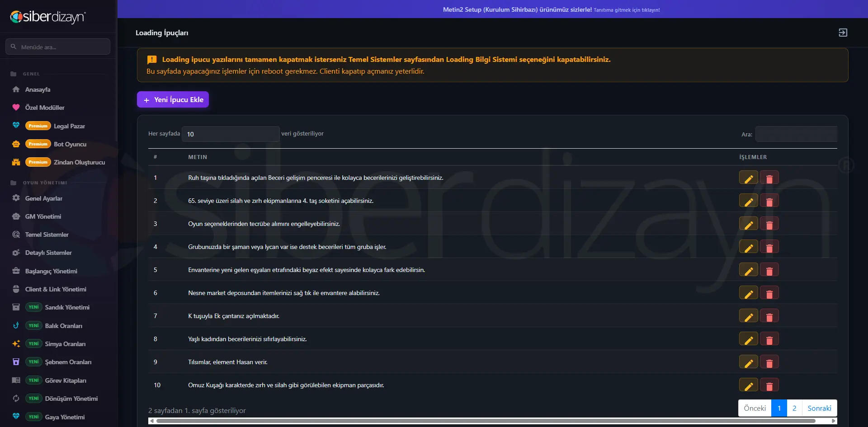The height and width of the screenshot is (427, 868).
Task: Click the logout icon in header
Action: tap(843, 33)
